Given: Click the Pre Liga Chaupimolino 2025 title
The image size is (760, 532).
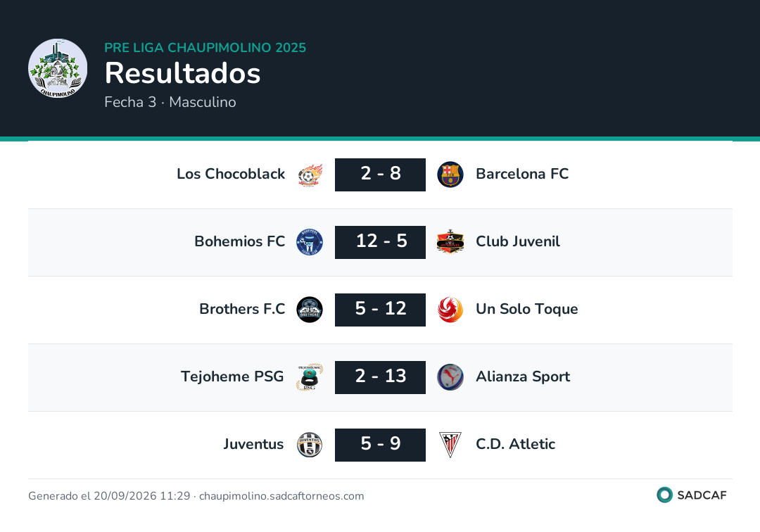Looking at the screenshot, I should pos(205,47).
